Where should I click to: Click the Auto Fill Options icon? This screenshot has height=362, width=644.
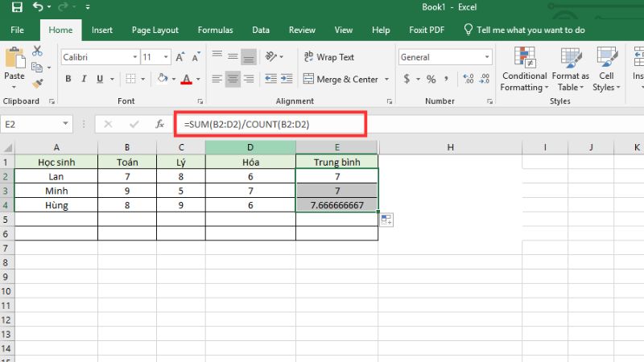(386, 220)
